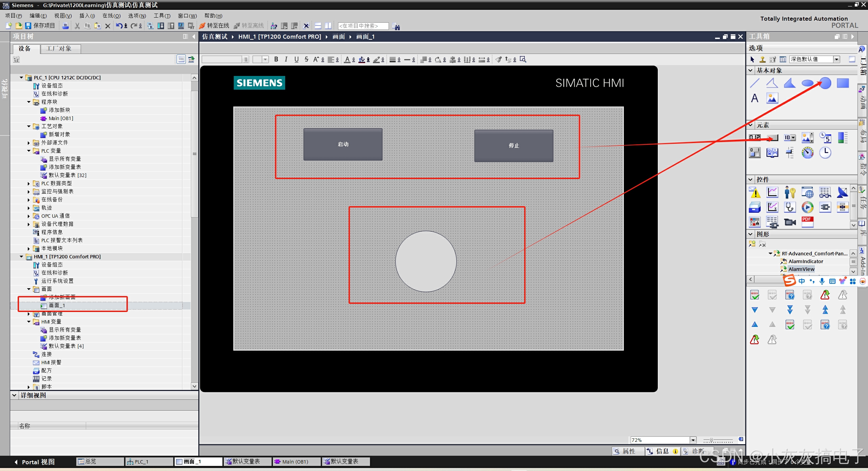Click the Media Player control icon

point(807,207)
